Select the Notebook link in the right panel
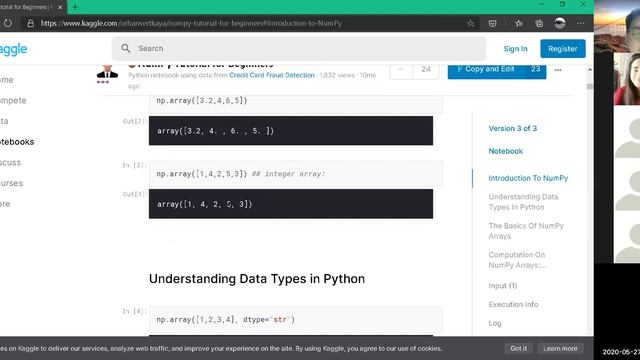Screen dimensions: 640x360 click(506, 151)
